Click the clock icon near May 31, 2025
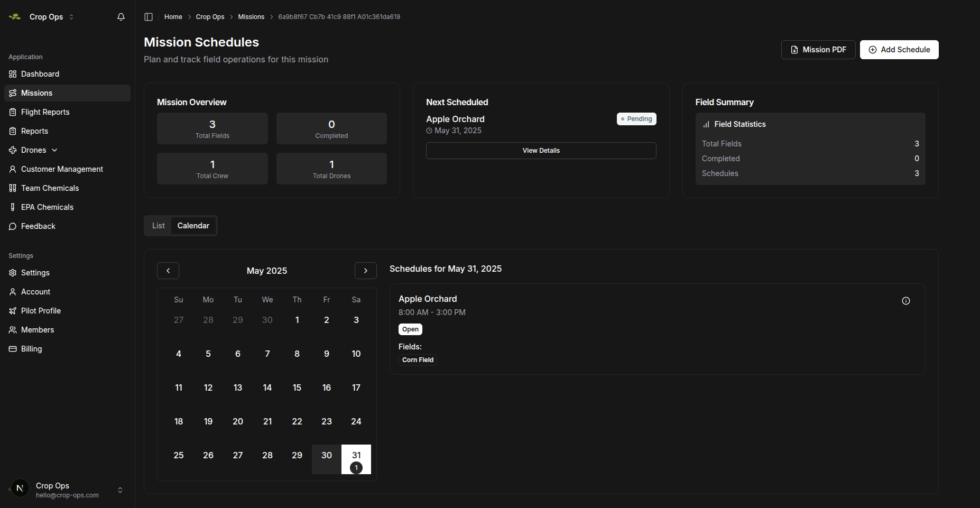This screenshot has height=508, width=980. coord(429,131)
